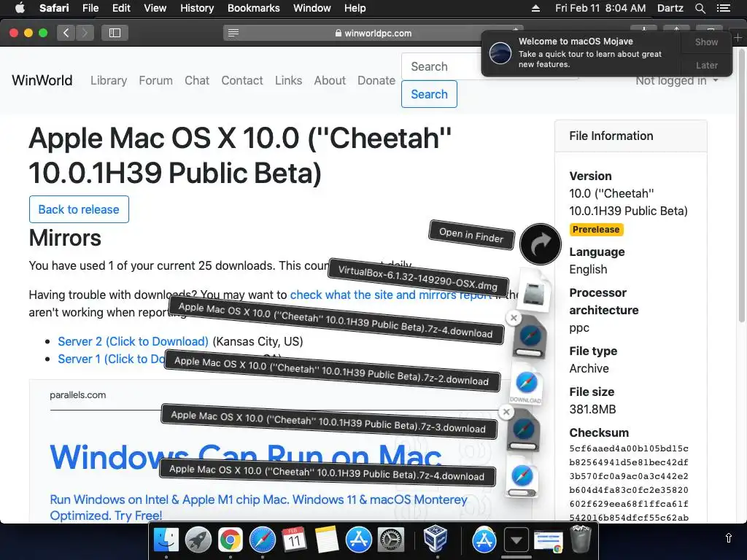Screen dimensions: 747x560
Task: Open the Library nav link
Action: 109,80
